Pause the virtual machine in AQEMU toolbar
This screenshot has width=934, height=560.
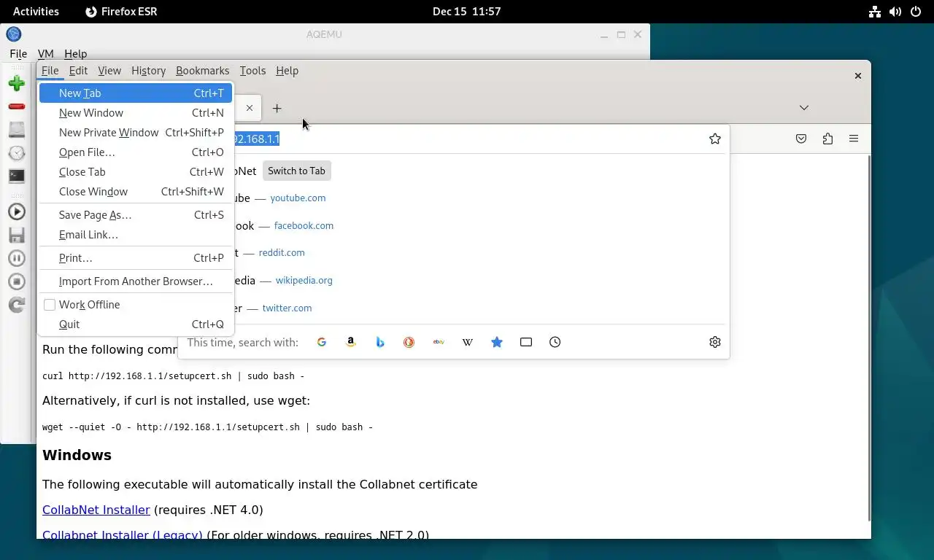[x=17, y=258]
